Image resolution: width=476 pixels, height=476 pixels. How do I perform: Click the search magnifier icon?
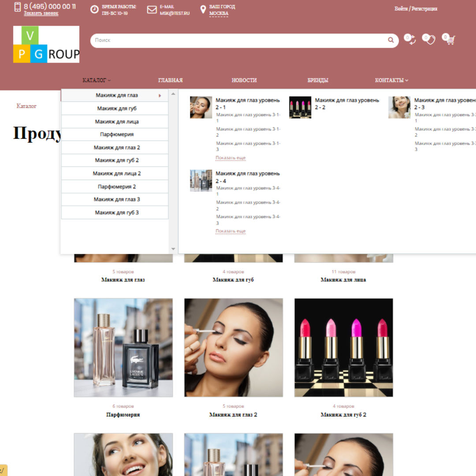tap(390, 40)
